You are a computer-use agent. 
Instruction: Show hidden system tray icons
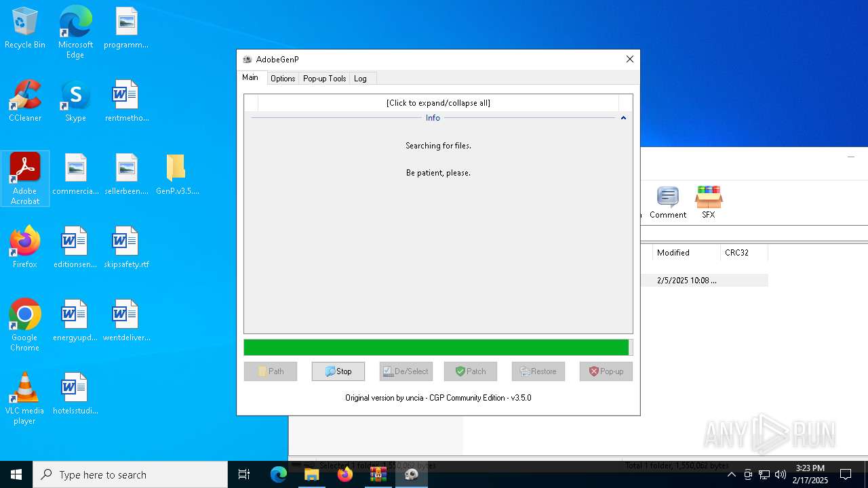[732, 474]
